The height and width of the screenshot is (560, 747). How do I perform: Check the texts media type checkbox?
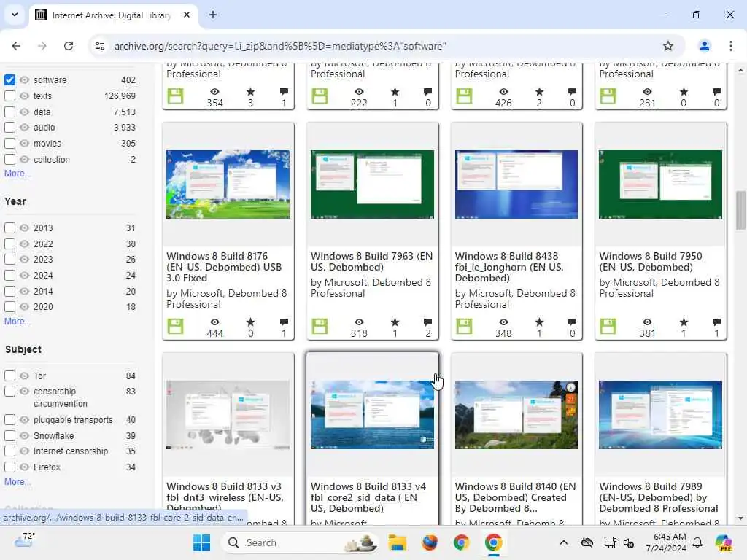[9, 96]
